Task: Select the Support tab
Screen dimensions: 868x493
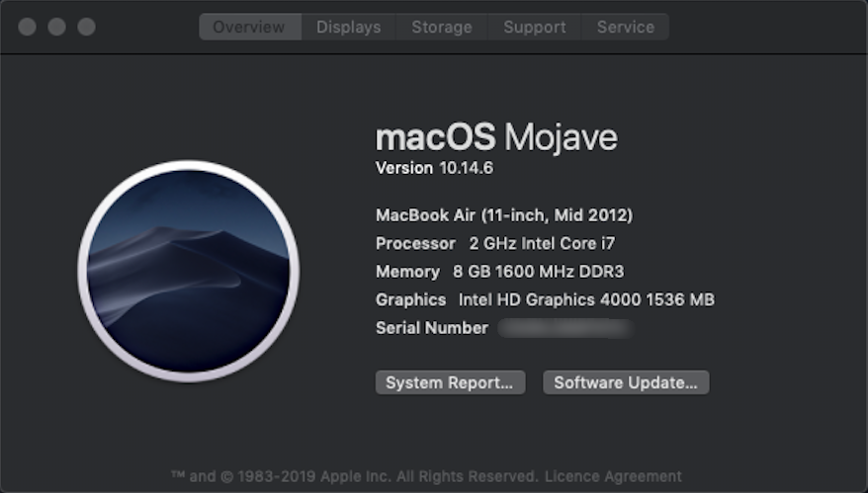Action: pyautogui.click(x=535, y=27)
